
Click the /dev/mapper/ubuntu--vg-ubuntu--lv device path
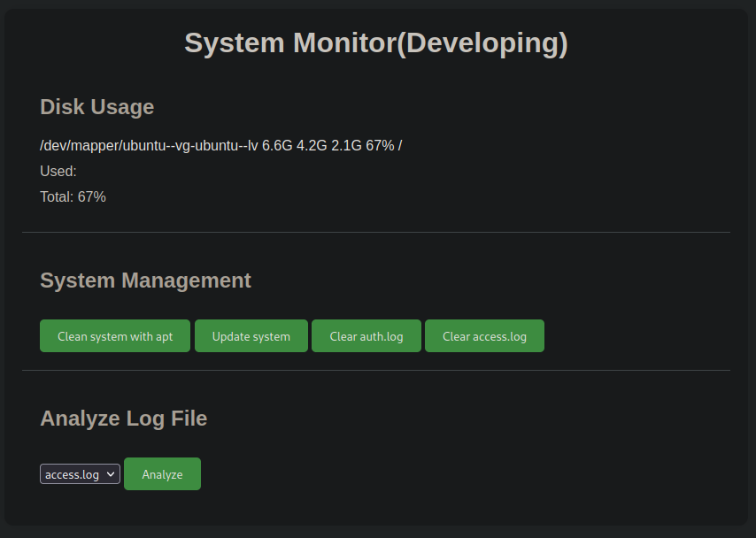coord(149,145)
